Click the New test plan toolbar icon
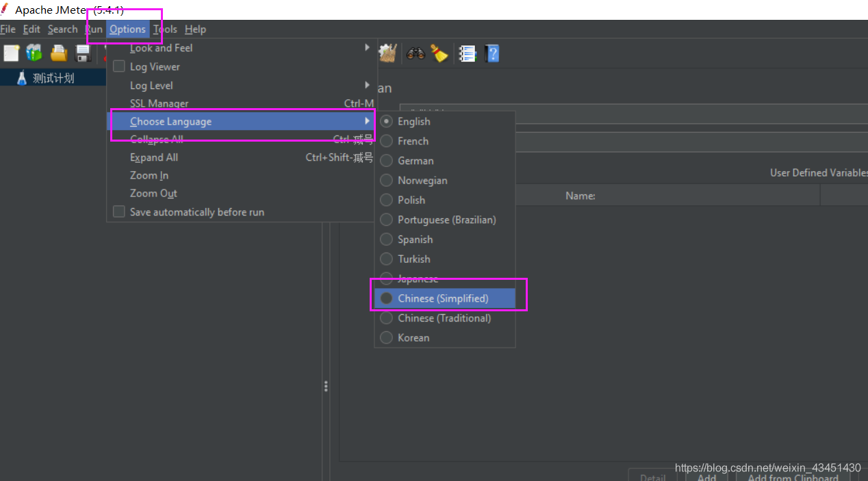868x481 pixels. click(11, 53)
